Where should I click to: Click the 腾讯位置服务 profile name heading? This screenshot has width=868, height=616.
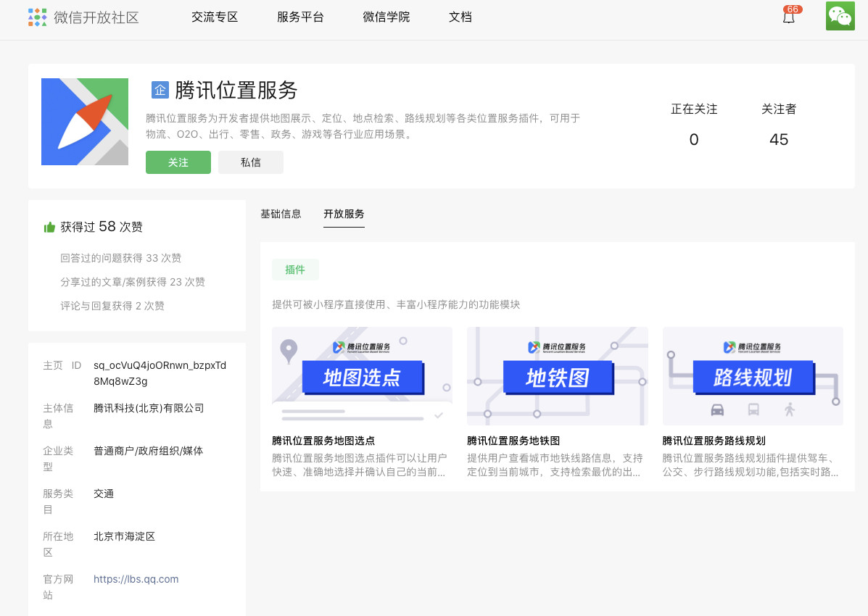click(236, 90)
